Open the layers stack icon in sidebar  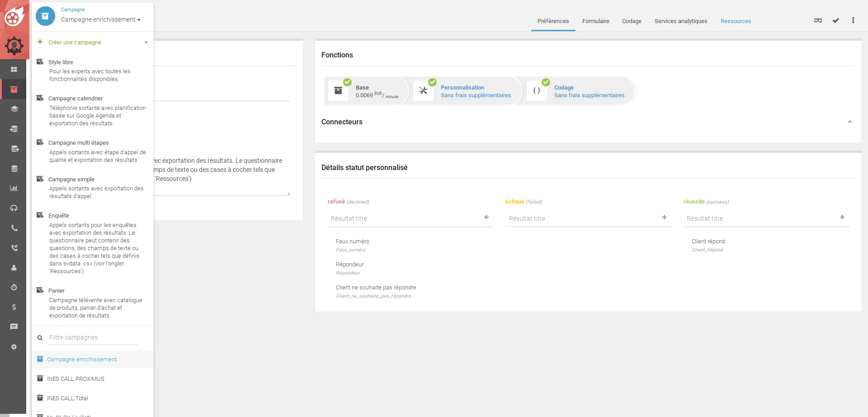point(14,109)
